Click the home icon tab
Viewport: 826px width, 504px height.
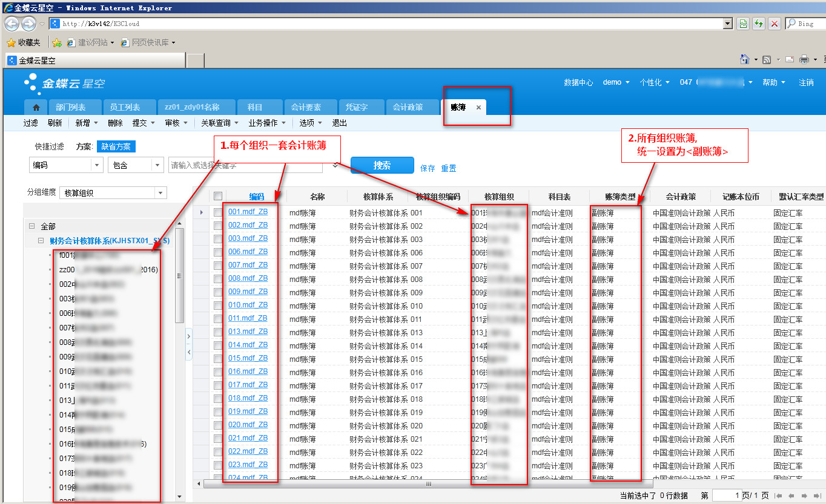pos(36,107)
